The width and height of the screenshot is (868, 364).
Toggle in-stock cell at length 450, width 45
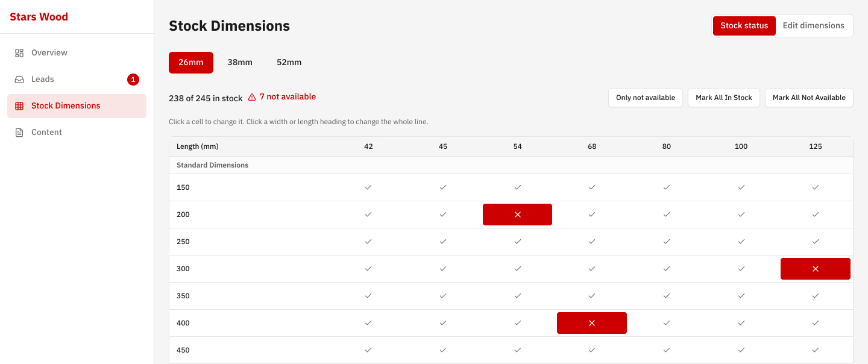click(x=443, y=350)
